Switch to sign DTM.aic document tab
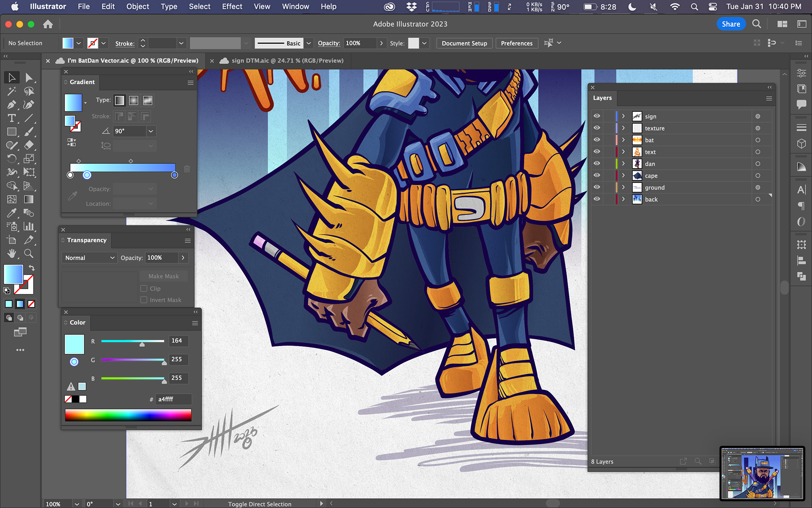 pyautogui.click(x=288, y=61)
